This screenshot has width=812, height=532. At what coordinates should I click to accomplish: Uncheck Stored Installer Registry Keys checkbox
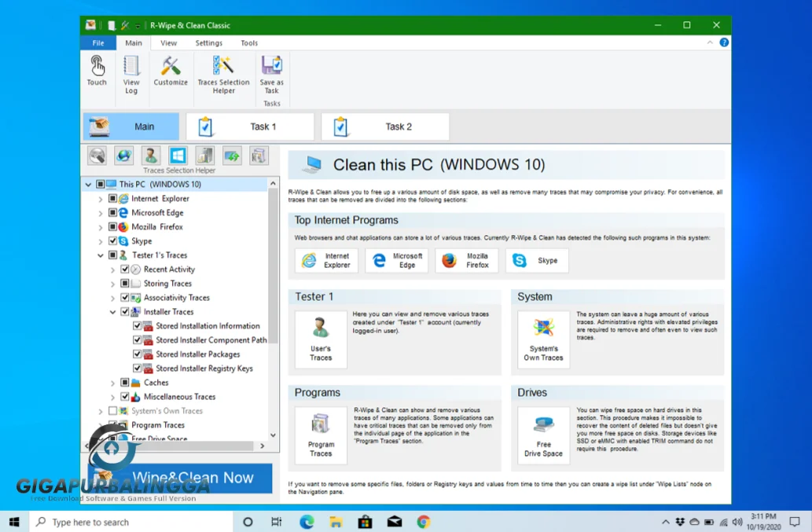click(x=138, y=368)
